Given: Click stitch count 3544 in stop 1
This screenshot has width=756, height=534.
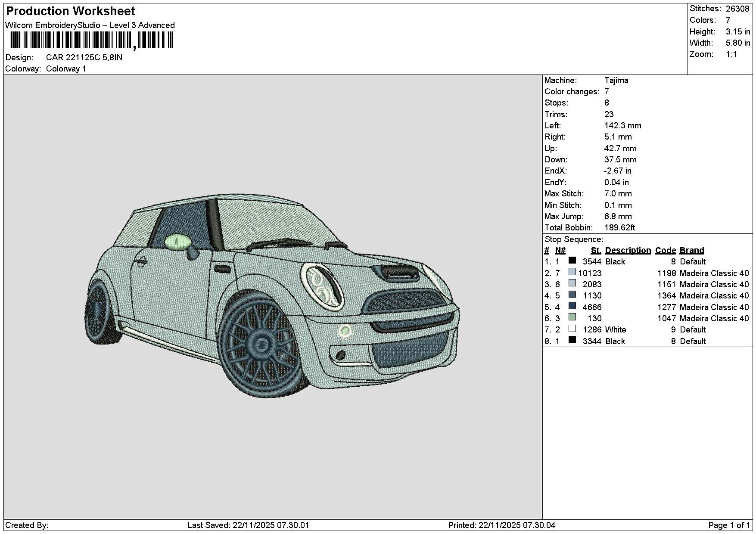Looking at the screenshot, I should tap(592, 262).
